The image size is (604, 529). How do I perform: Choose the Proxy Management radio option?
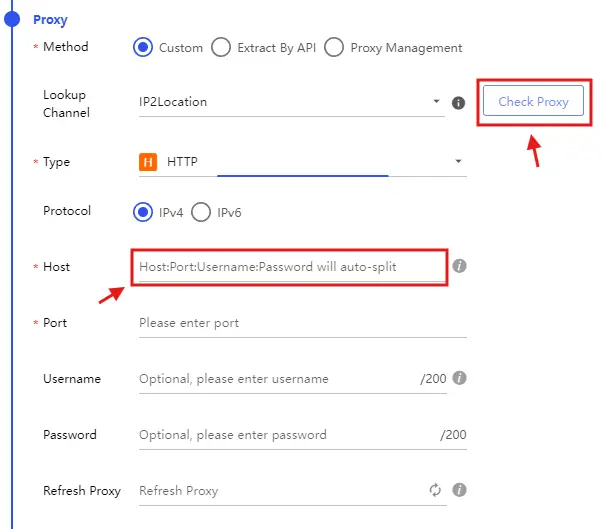click(x=334, y=47)
